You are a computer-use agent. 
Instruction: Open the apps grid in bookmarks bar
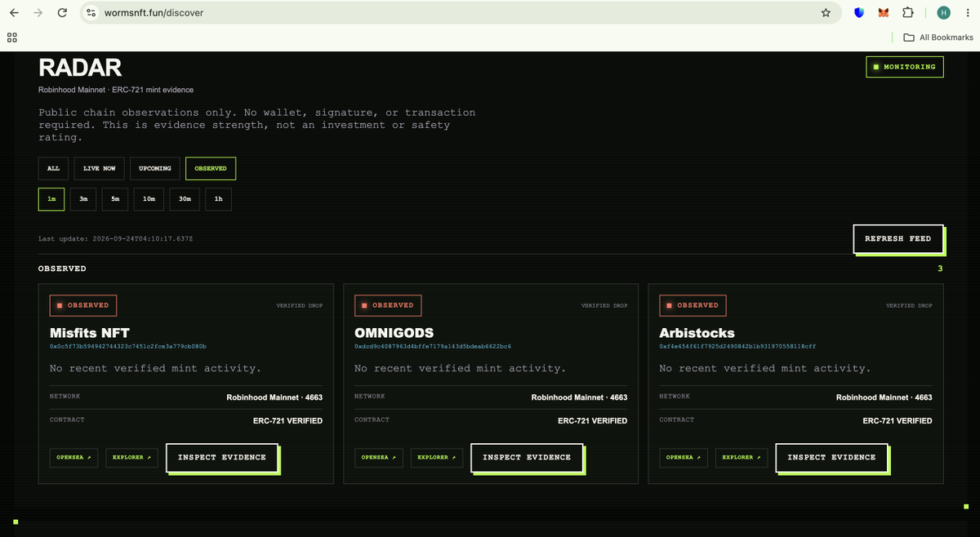[12, 38]
